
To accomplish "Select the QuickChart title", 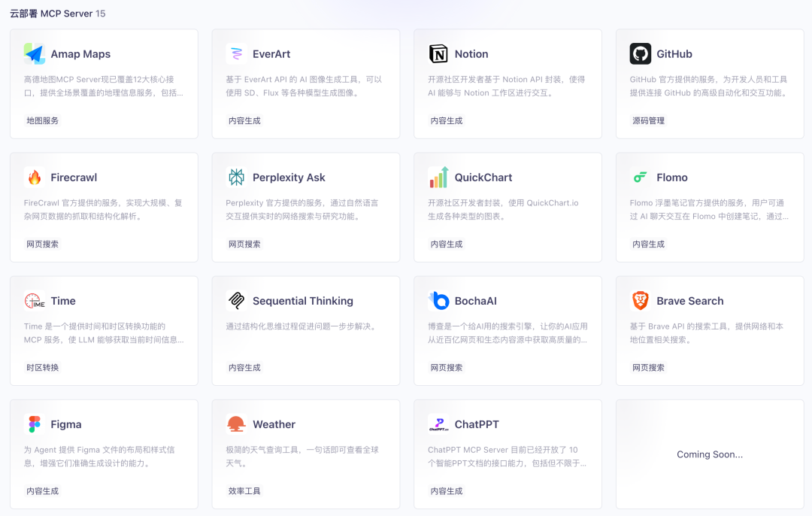I will click(x=483, y=178).
